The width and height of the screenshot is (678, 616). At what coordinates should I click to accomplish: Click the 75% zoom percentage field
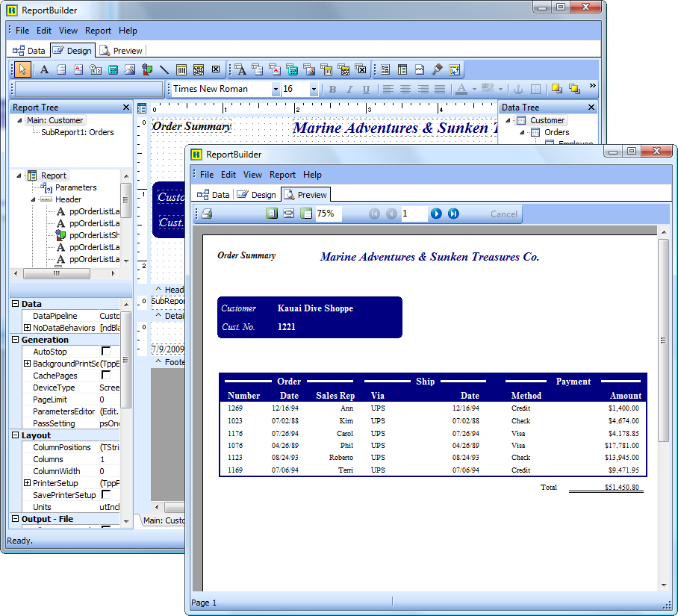[x=329, y=214]
